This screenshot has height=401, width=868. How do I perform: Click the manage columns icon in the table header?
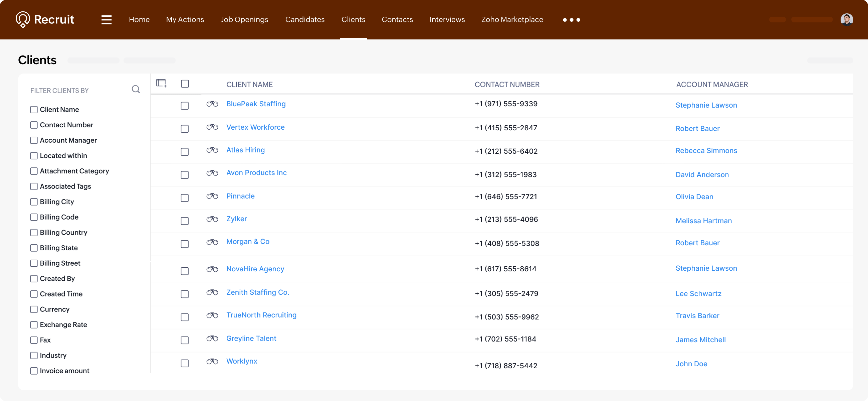point(161,83)
